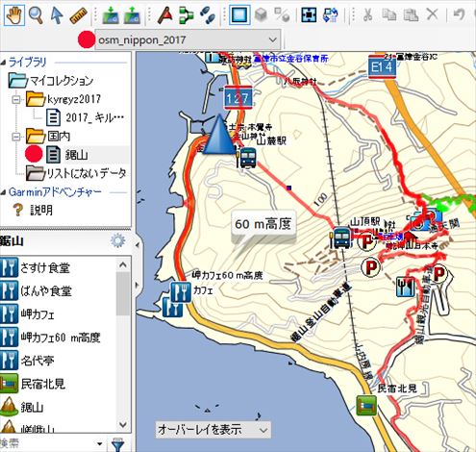Click the Receive from Device icon
Image resolution: width=476 pixels, height=452 pixels.
click(x=132, y=15)
